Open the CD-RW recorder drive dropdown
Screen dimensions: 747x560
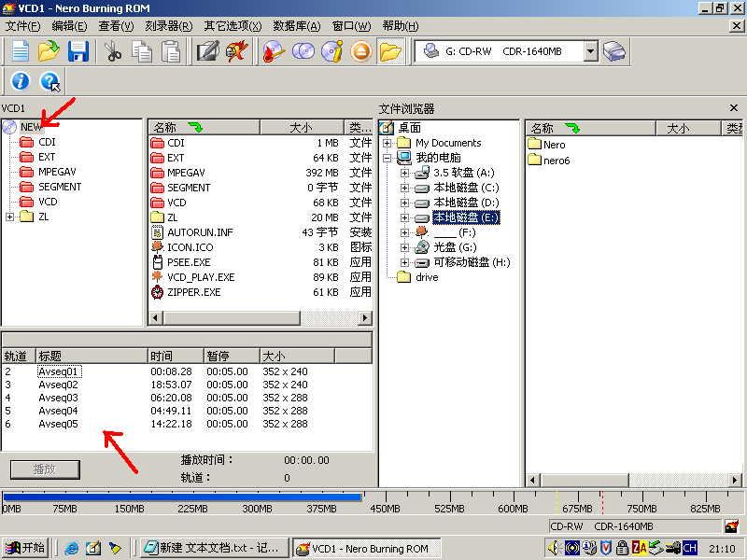pyautogui.click(x=590, y=51)
